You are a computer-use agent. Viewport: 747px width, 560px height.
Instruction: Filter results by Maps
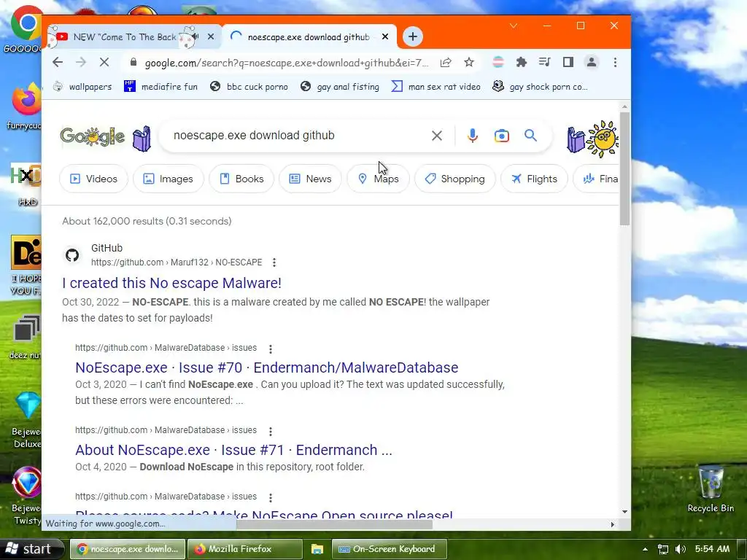[379, 179]
